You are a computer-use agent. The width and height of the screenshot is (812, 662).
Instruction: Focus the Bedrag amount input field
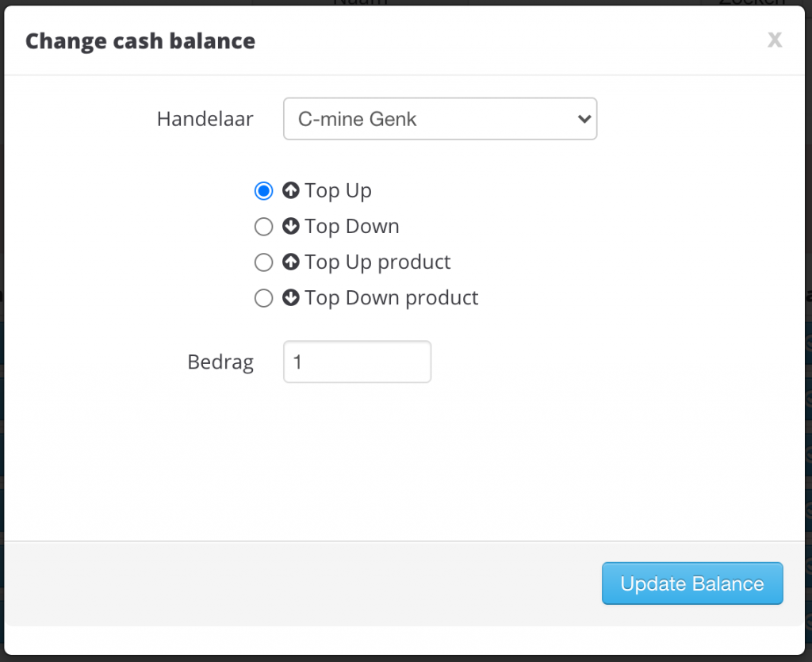[x=358, y=362]
